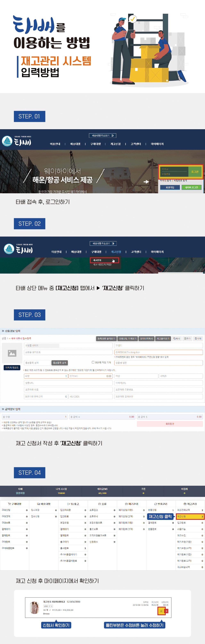Click the 오류 warning icon column header

tap(102, 504)
